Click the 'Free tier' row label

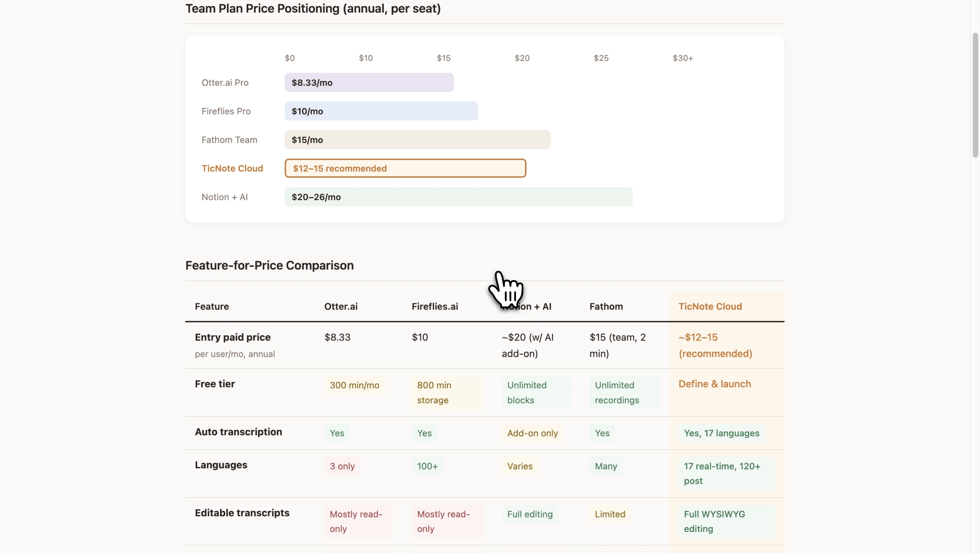coord(215,384)
